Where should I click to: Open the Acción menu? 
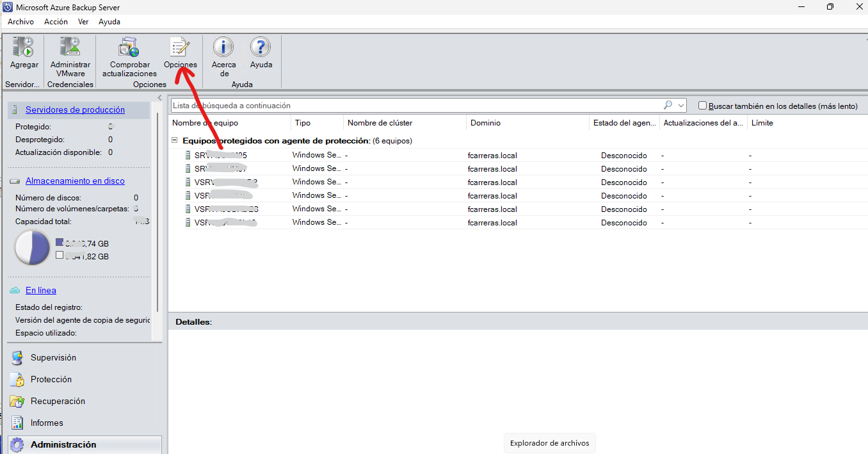point(56,22)
